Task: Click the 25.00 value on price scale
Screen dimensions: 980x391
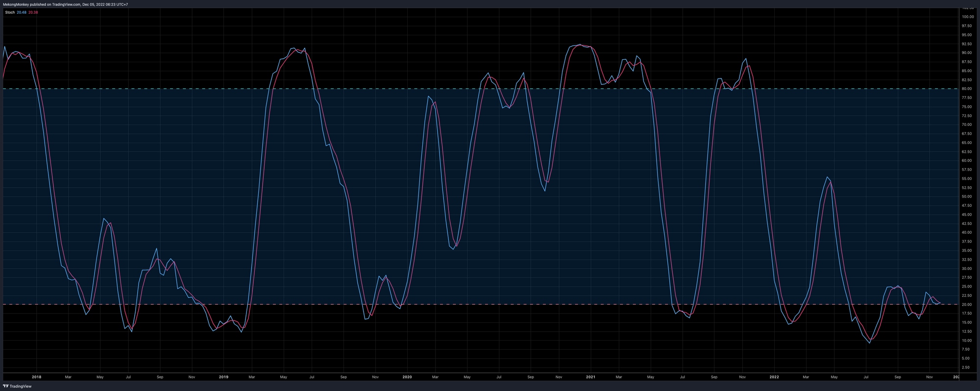Action: 967,287
